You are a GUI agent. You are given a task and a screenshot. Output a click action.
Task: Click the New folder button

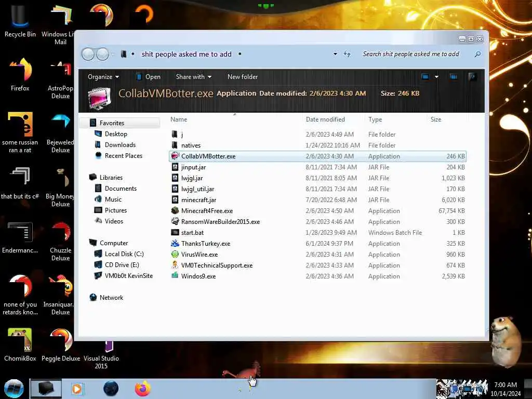(x=242, y=77)
